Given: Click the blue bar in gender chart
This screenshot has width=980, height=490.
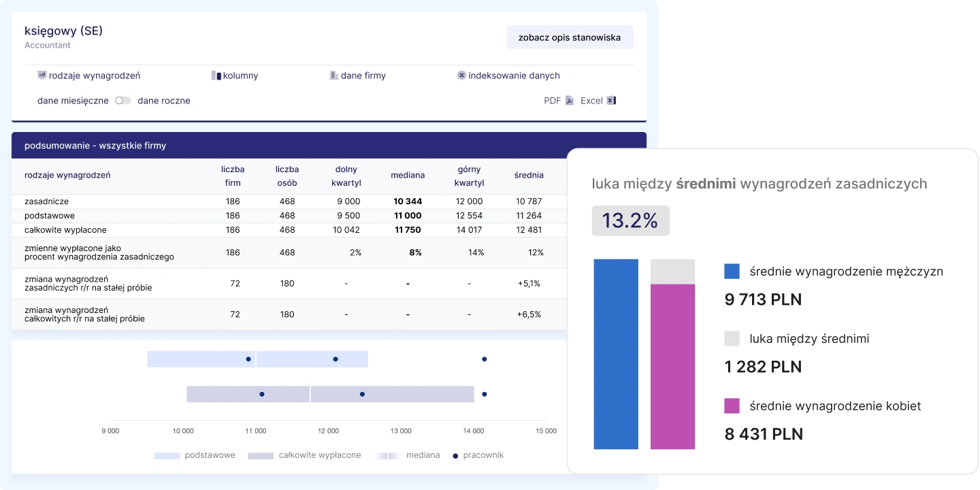Looking at the screenshot, I should 616,354.
